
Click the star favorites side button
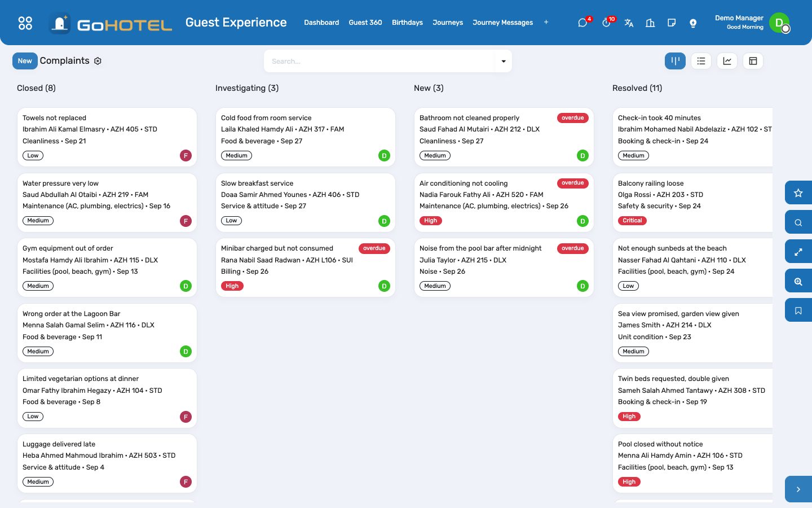[798, 193]
